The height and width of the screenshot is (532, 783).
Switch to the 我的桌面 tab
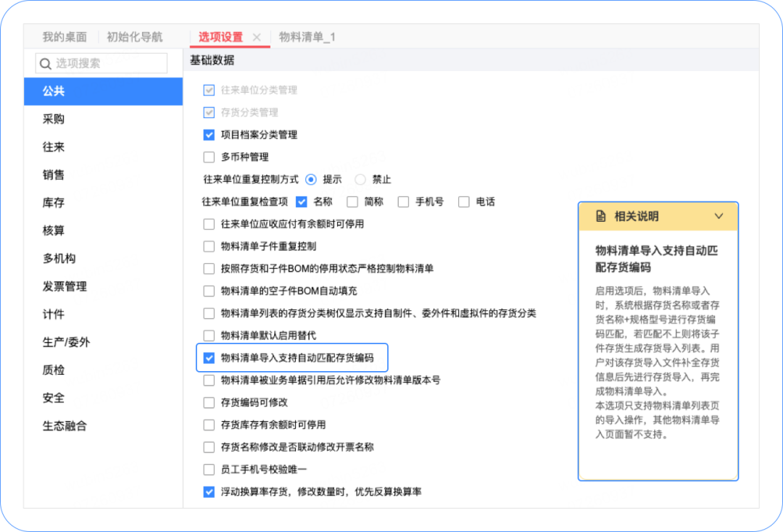click(65, 37)
